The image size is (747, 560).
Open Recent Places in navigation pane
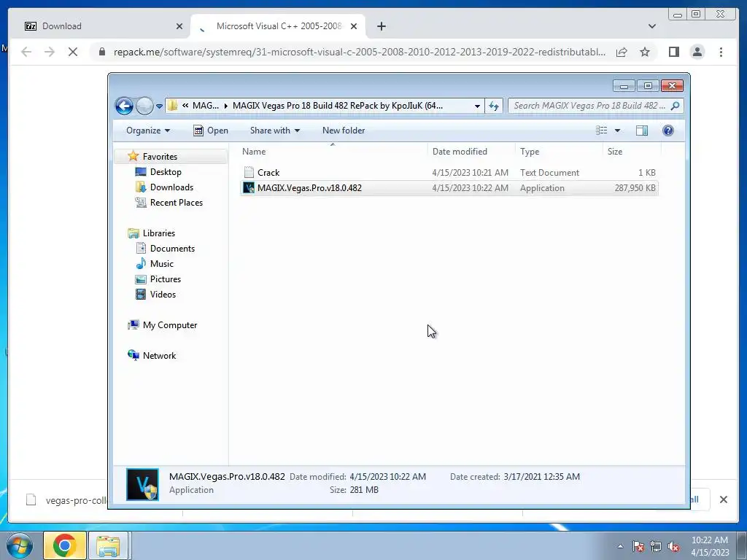click(x=177, y=203)
